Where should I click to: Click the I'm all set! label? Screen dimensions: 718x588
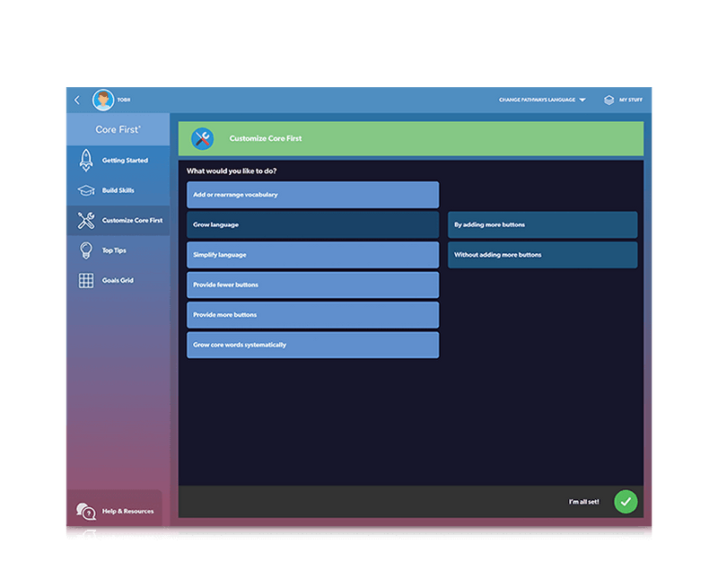point(584,502)
